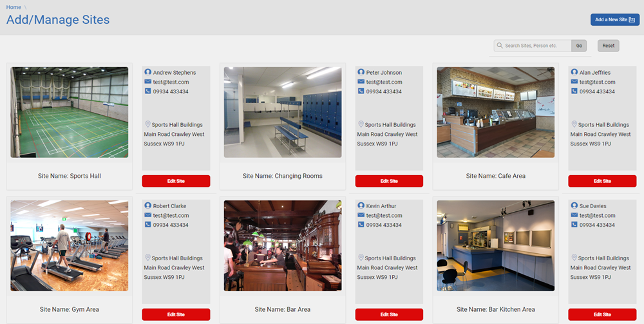Click the person icon beside Alan Jeffries
Image resolution: width=644 pixels, height=324 pixels.
tap(574, 72)
